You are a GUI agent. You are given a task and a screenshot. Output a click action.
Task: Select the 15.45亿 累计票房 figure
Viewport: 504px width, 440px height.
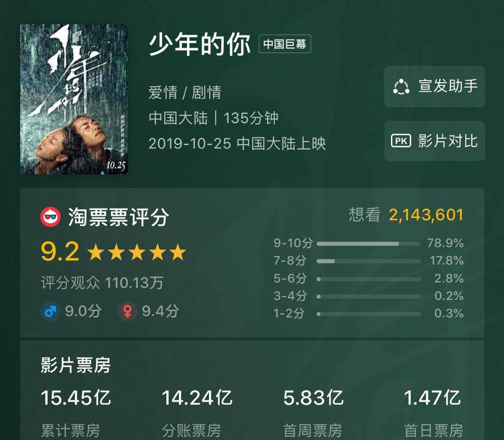point(76,398)
